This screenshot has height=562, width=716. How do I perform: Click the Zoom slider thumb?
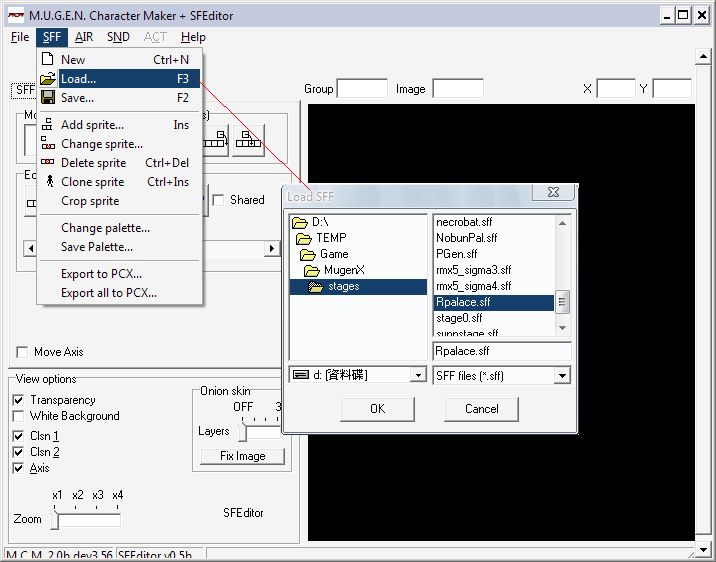pyautogui.click(x=54, y=520)
